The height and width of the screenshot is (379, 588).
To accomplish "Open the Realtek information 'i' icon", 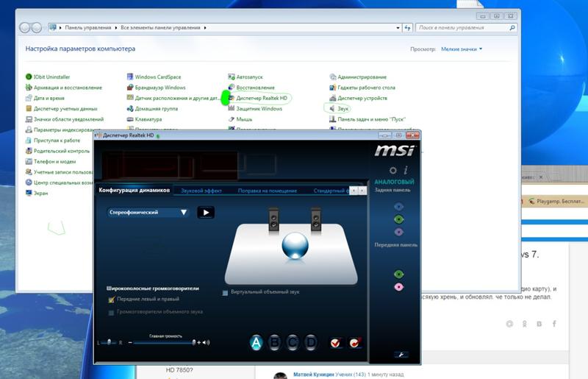I will pyautogui.click(x=406, y=170).
